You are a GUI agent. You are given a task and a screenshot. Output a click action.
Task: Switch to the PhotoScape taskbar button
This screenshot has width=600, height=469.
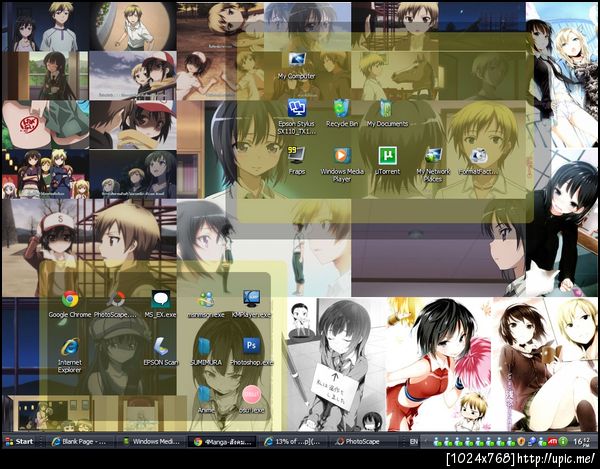[x=364, y=441]
